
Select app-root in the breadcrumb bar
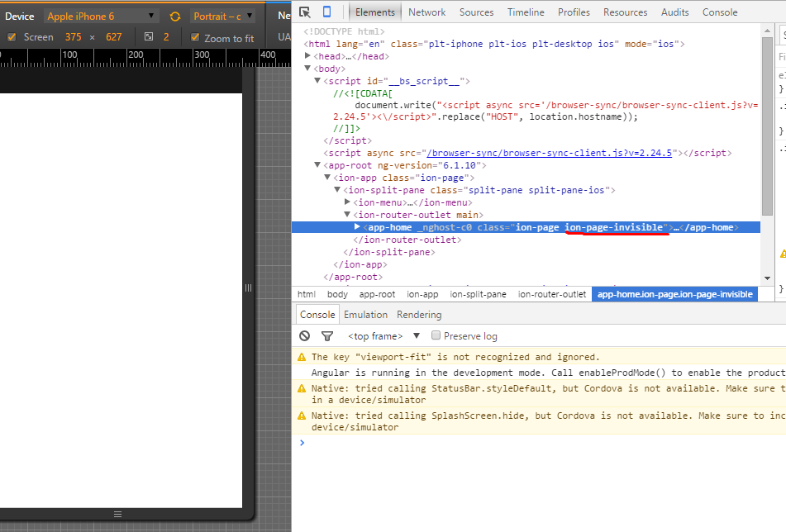coord(377,294)
